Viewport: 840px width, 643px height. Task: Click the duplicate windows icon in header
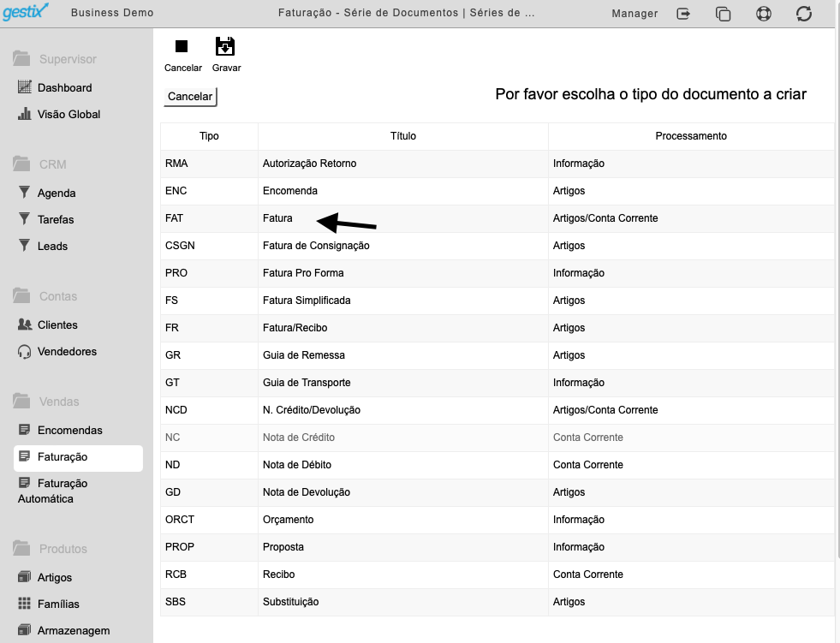click(x=724, y=14)
